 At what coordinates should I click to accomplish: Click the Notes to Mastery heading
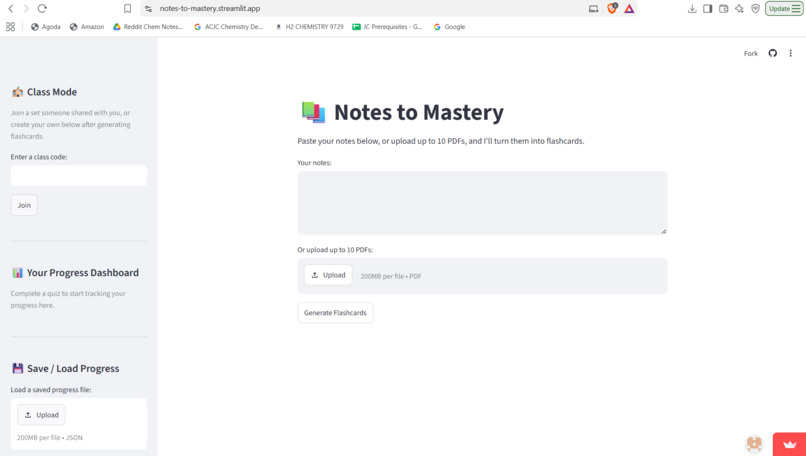tap(418, 112)
